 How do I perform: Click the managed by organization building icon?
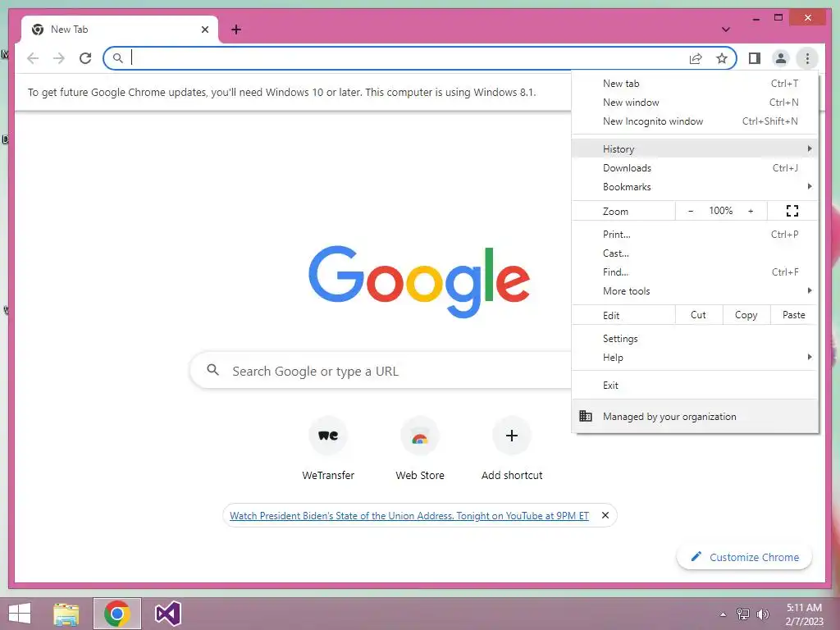(x=586, y=416)
